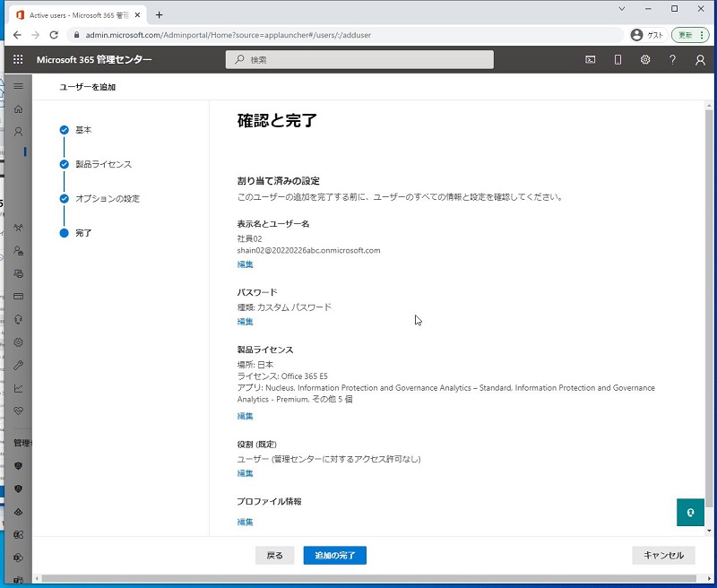The image size is (717, 588).
Task: Reload the page in the browser
Action: point(54,35)
